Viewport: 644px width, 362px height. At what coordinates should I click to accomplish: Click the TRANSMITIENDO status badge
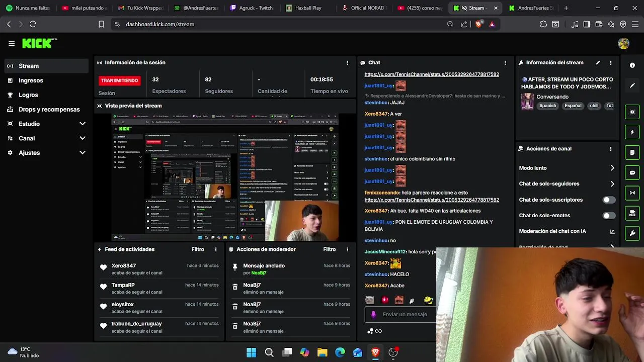click(x=119, y=80)
